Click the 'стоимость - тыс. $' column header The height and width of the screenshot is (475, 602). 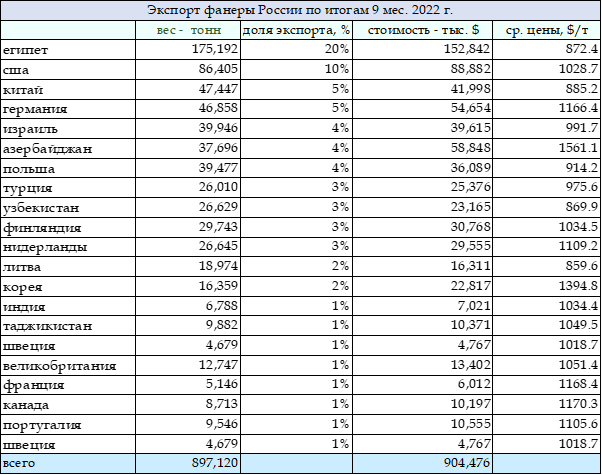pos(422,30)
